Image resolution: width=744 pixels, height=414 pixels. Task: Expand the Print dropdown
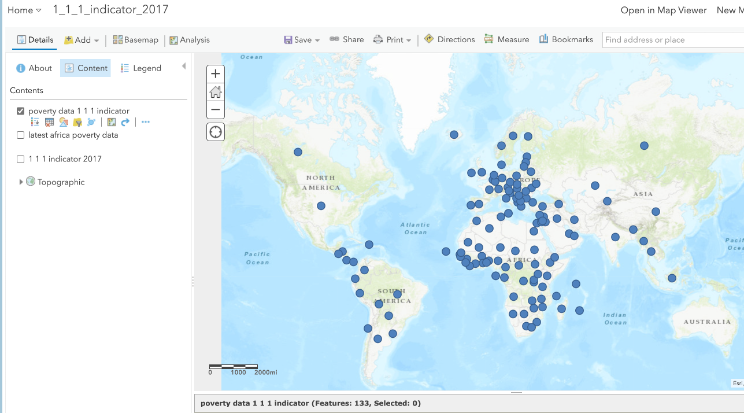pyautogui.click(x=392, y=40)
